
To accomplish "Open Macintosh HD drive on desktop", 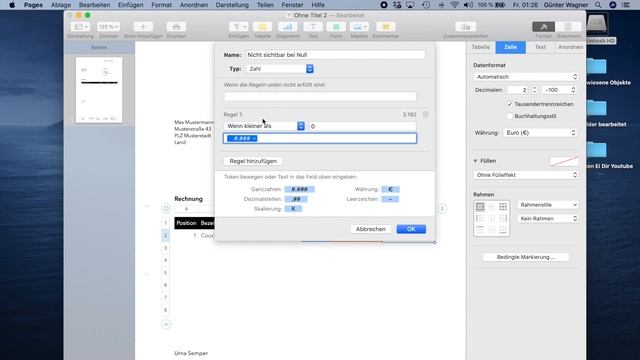I will tap(597, 25).
